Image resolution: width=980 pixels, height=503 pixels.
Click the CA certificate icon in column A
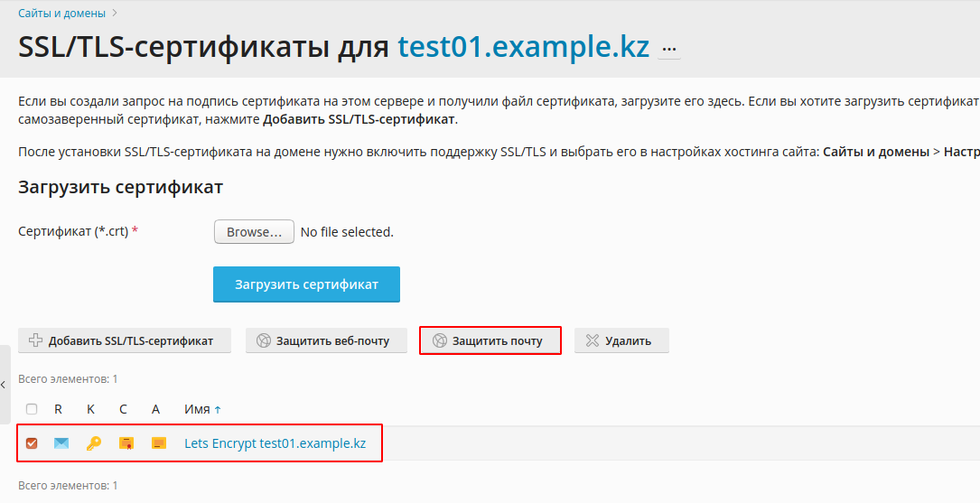pos(159,443)
